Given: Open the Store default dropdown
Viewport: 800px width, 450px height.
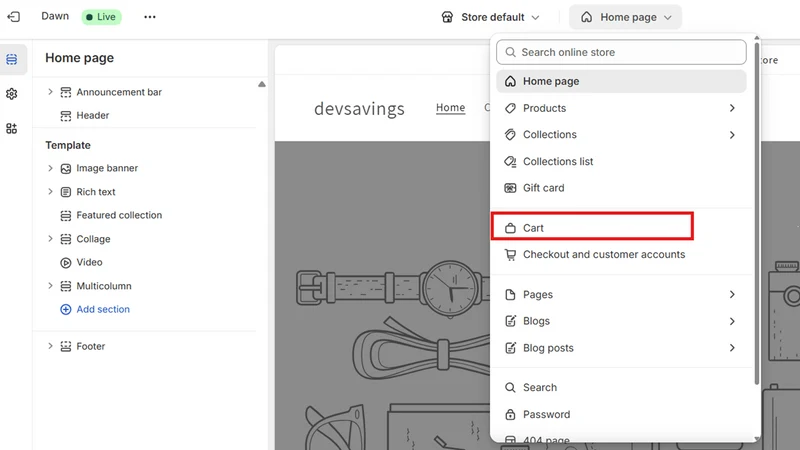Looking at the screenshot, I should pyautogui.click(x=490, y=17).
